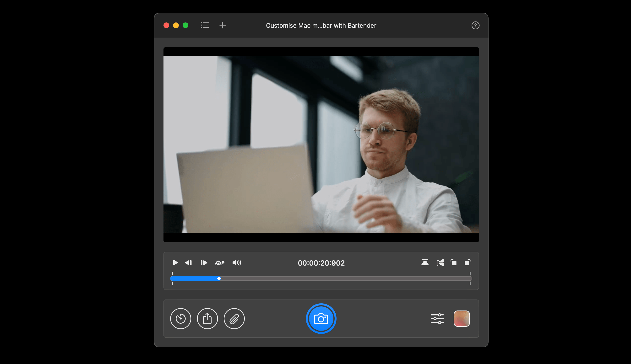Flip video vertically
Image resolution: width=631 pixels, height=364 pixels.
[x=440, y=262]
